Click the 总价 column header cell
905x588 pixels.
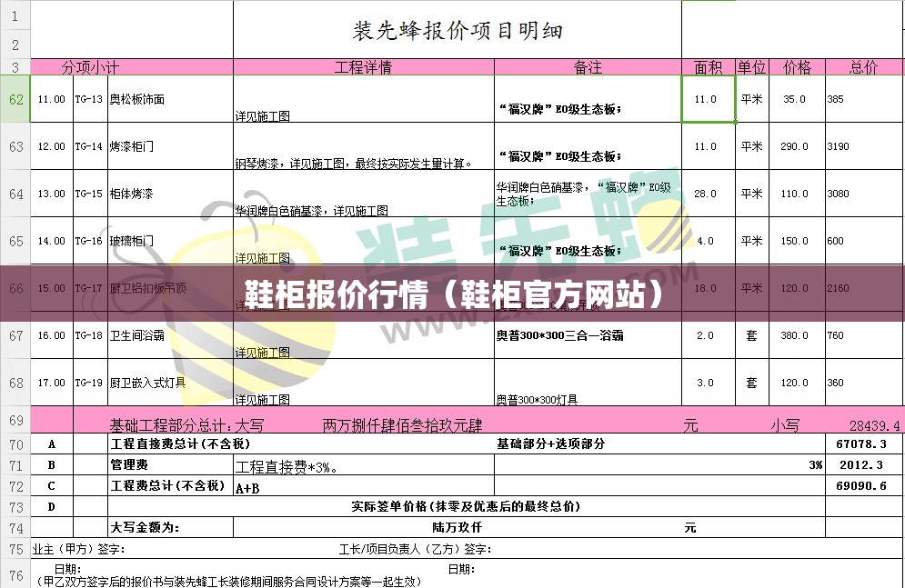tap(864, 67)
